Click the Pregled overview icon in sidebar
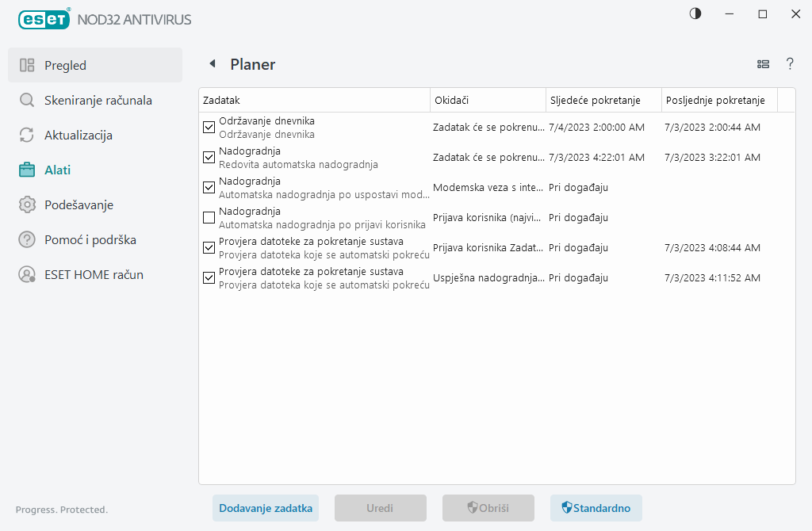Image resolution: width=812 pixels, height=531 pixels. coord(27,66)
